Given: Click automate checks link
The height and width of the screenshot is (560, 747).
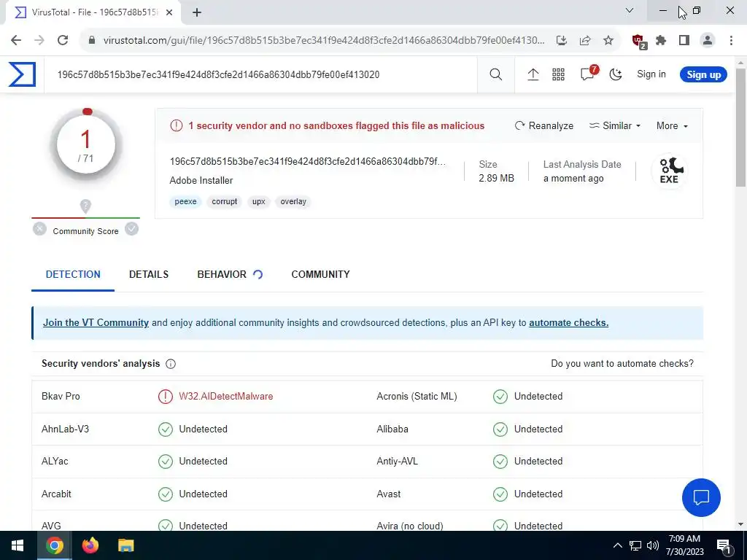Looking at the screenshot, I should coord(568,322).
